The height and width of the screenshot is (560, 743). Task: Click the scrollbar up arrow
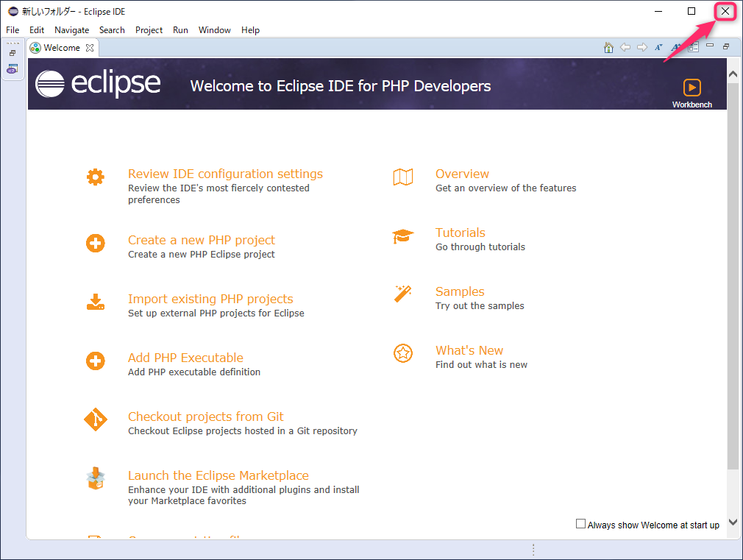tap(733, 74)
